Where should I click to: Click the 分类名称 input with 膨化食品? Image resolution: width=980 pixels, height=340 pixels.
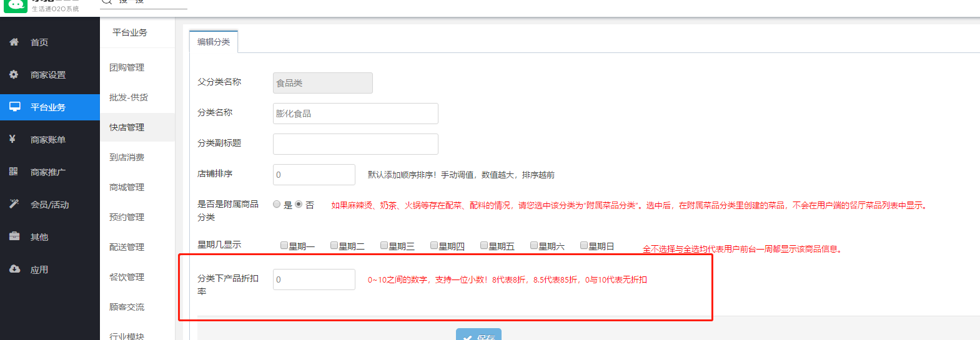click(355, 114)
